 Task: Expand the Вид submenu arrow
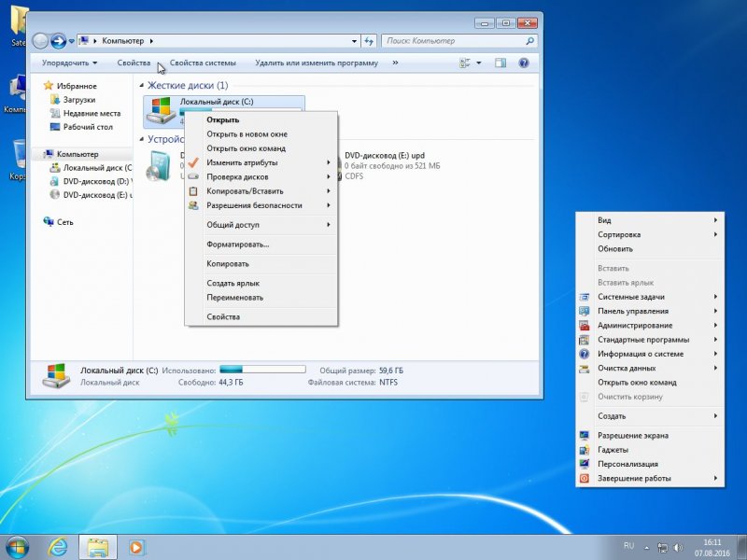715,220
